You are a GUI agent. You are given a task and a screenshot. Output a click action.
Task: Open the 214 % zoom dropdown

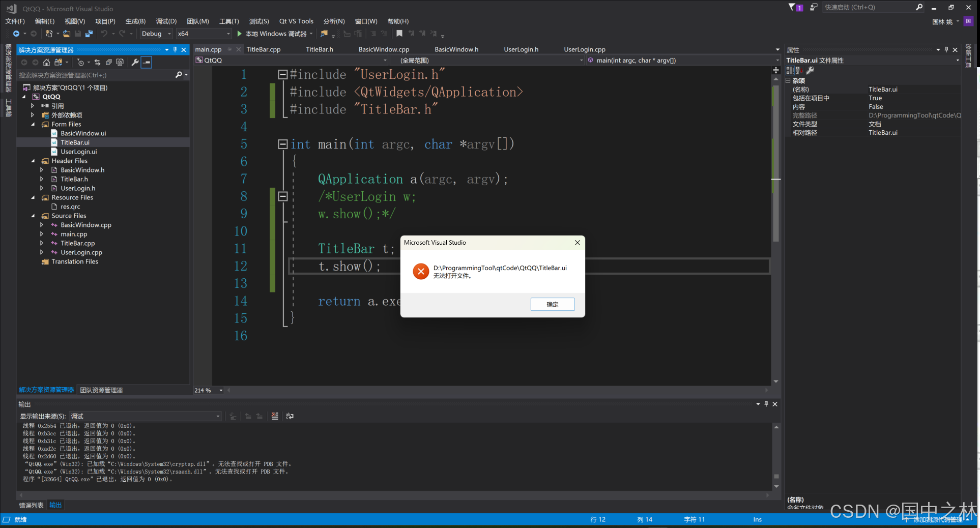pyautogui.click(x=209, y=390)
